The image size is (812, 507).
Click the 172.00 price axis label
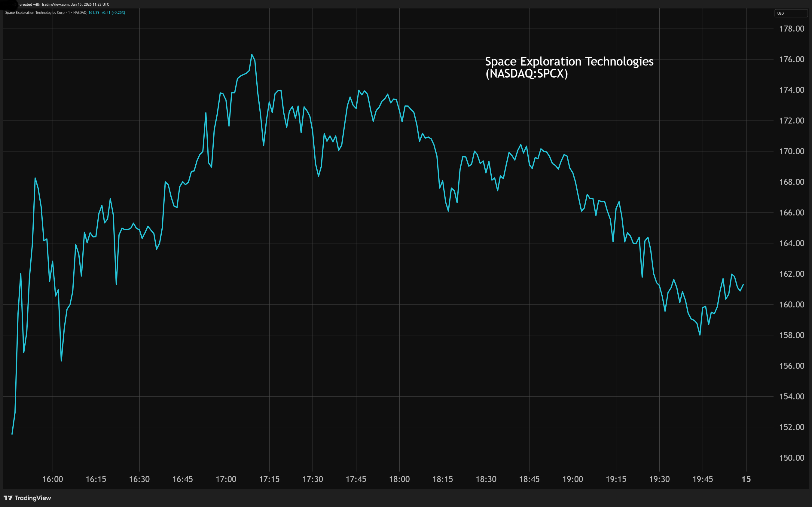(x=792, y=121)
